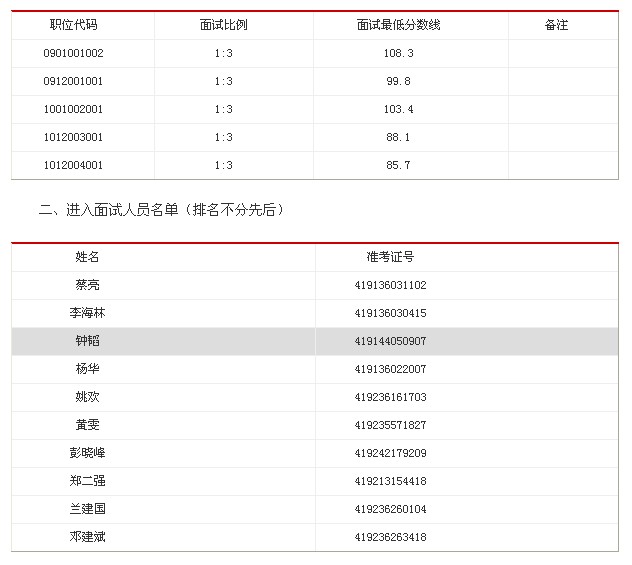Click the 108.3 score line value

[x=398, y=53]
